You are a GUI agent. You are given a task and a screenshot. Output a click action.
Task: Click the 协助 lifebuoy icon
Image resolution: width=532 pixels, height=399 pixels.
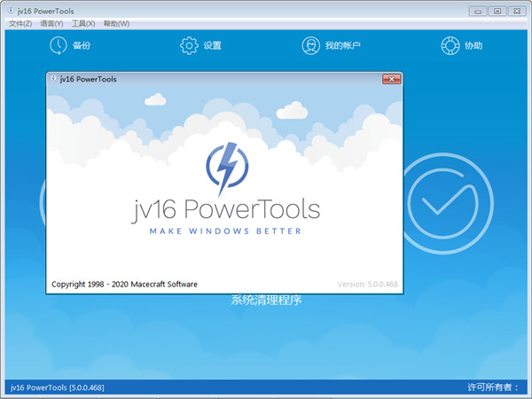pyautogui.click(x=450, y=45)
